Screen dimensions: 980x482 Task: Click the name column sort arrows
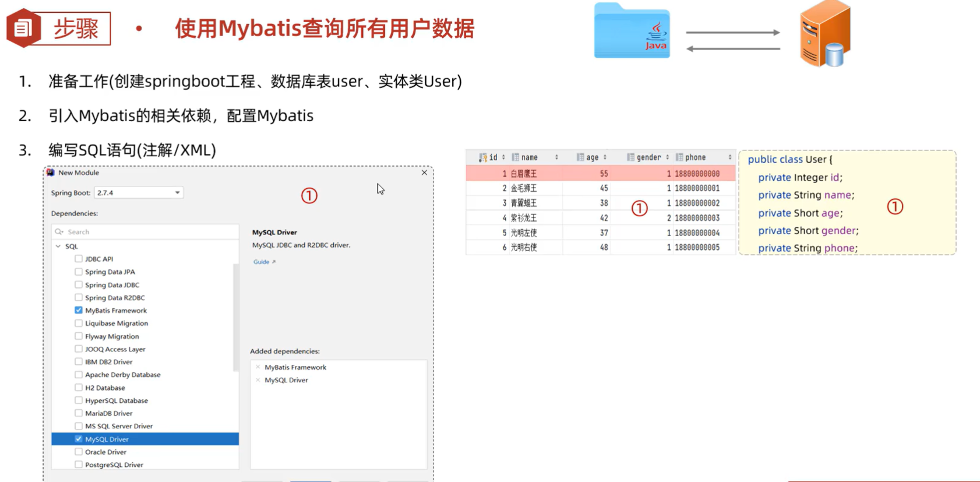click(x=556, y=157)
